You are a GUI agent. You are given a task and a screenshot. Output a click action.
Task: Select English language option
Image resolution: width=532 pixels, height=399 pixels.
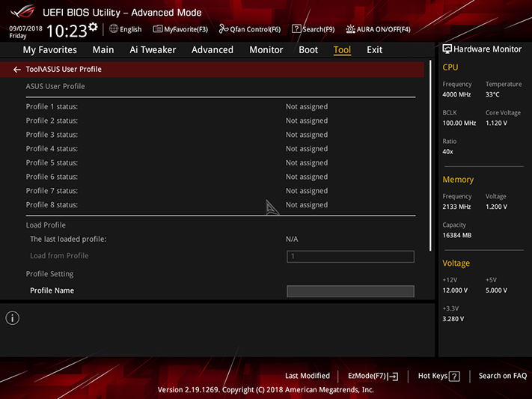point(131,29)
